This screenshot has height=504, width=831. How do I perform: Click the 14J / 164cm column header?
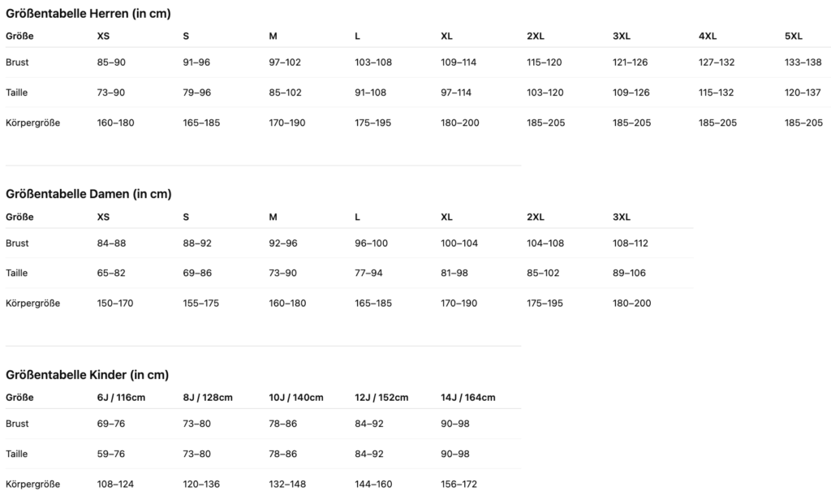click(x=468, y=398)
